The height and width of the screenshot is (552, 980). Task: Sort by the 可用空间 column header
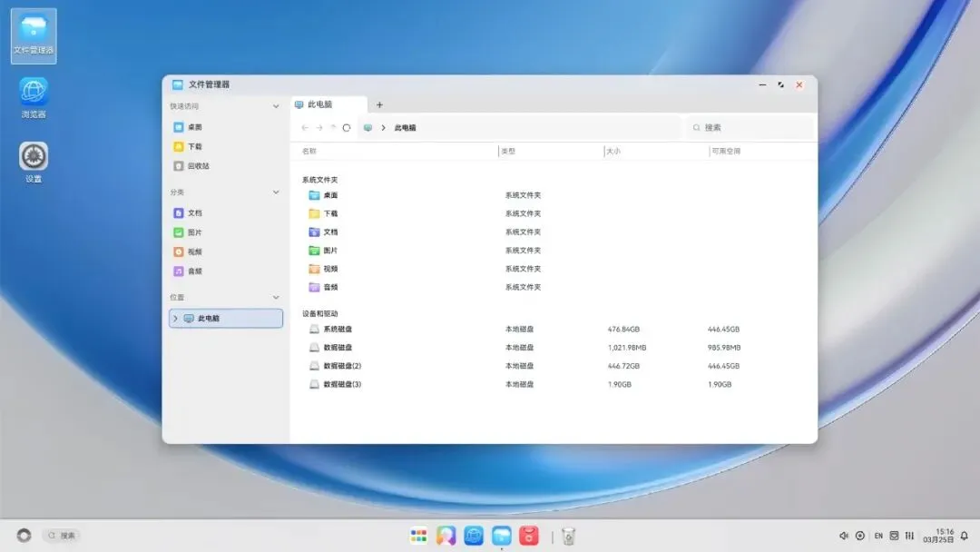[x=726, y=152]
